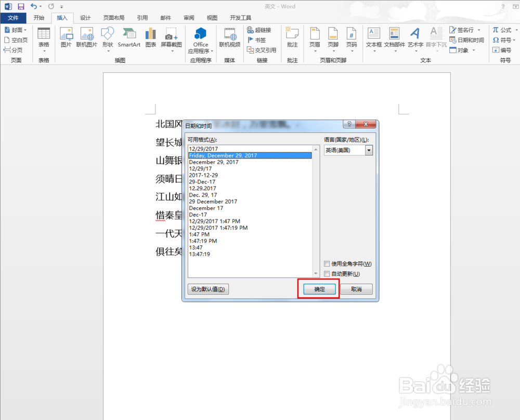Viewport: 520px width, 420px height.
Task: Open the 语言 language dropdown
Action: tap(369, 150)
